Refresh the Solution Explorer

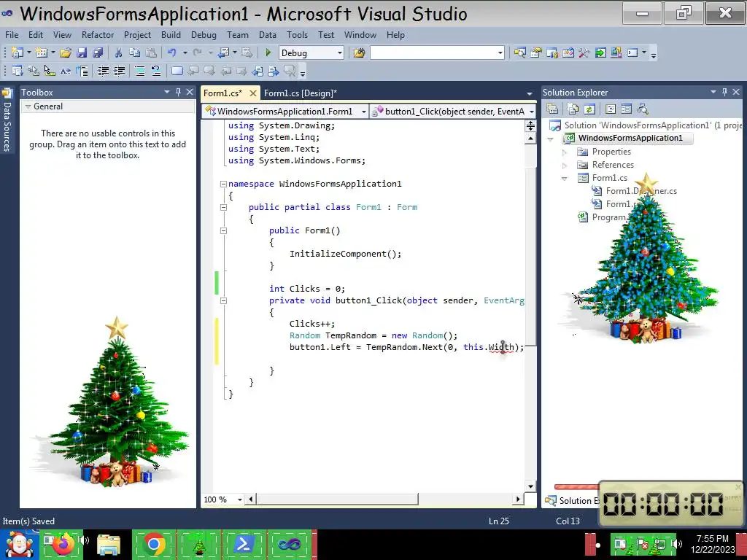point(589,109)
